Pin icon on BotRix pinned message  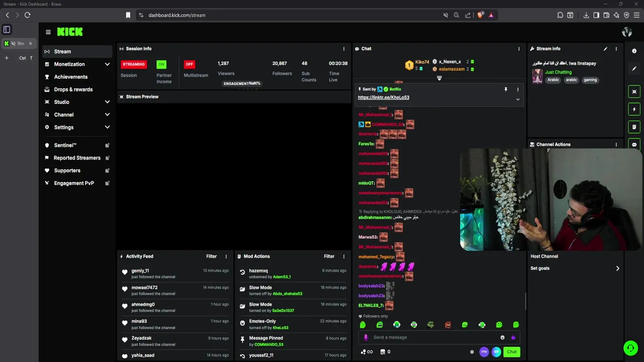(x=506, y=89)
